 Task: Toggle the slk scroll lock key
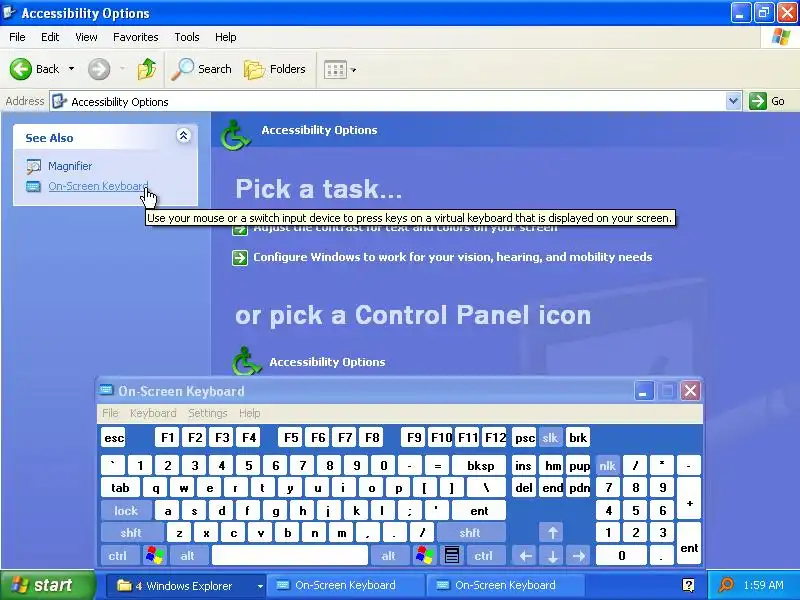[x=550, y=438]
